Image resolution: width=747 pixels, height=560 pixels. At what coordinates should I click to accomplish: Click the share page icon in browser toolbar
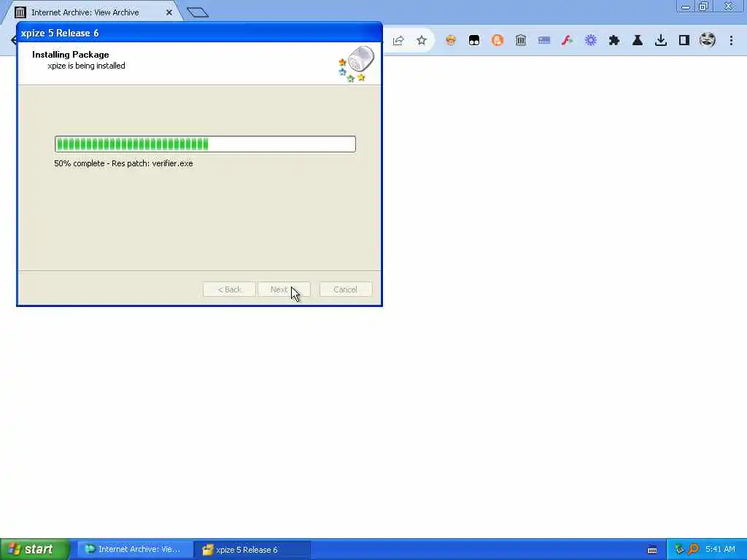tap(398, 41)
